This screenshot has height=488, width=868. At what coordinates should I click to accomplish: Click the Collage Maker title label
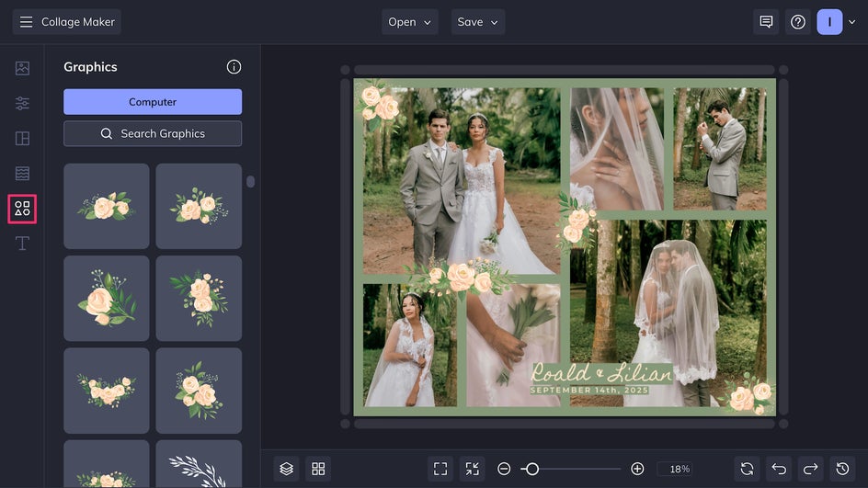tap(78, 22)
